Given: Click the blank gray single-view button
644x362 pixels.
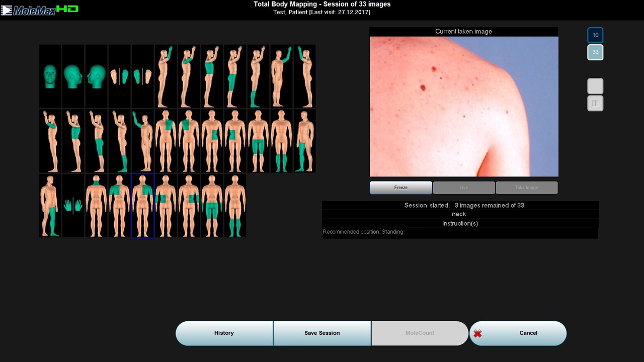Looking at the screenshot, I should 595,86.
